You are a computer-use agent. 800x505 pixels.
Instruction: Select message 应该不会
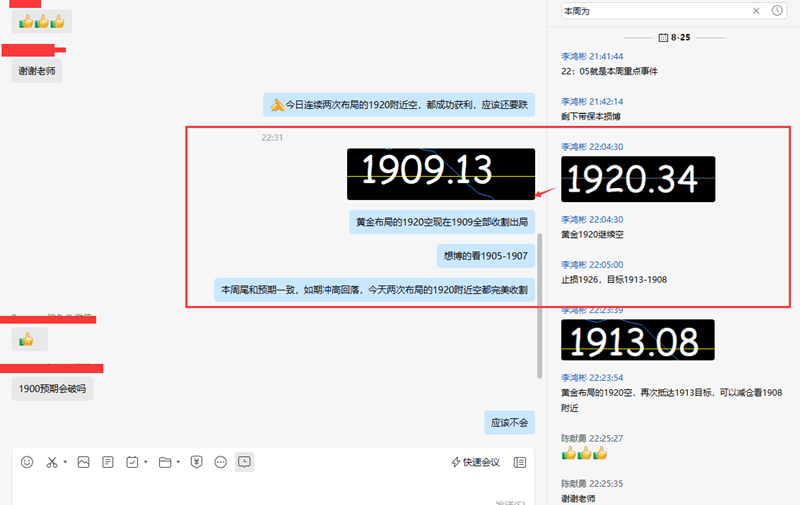tap(509, 422)
